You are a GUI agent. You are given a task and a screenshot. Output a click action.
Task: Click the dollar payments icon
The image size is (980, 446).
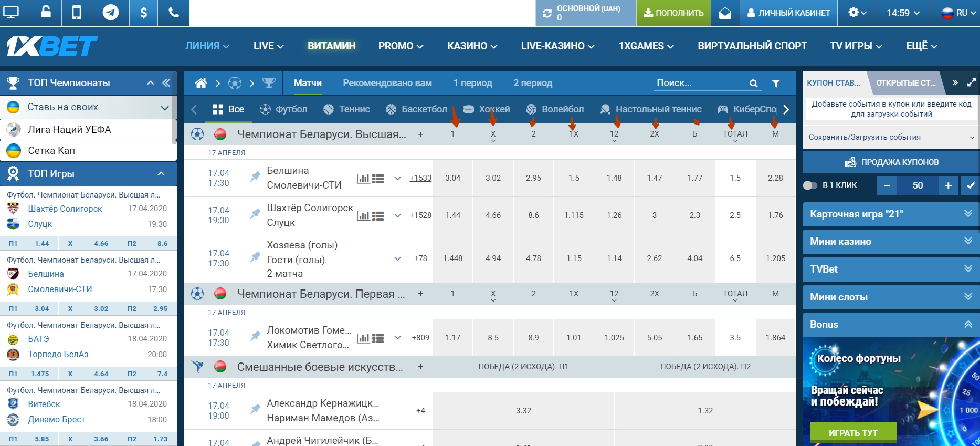pos(143,13)
